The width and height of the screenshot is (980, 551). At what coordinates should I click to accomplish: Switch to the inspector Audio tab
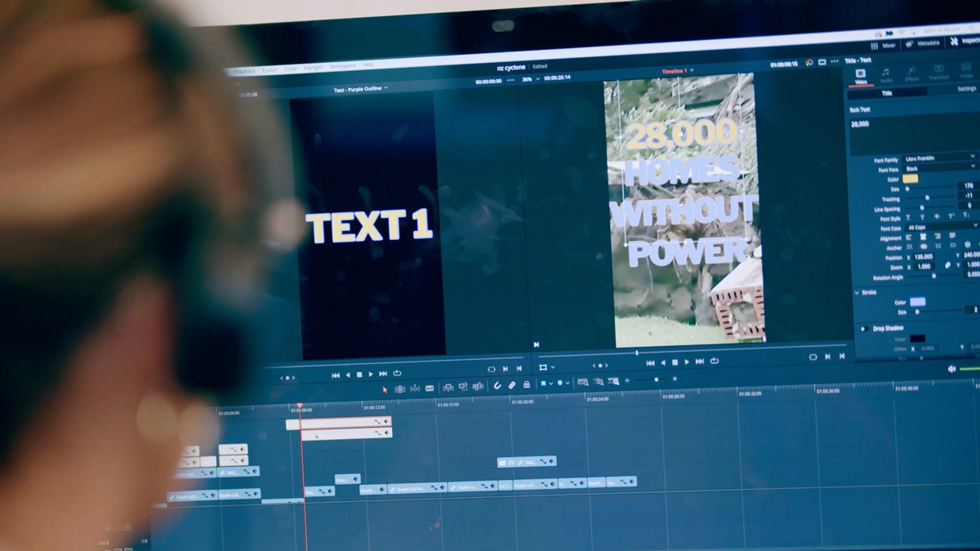pos(886,75)
